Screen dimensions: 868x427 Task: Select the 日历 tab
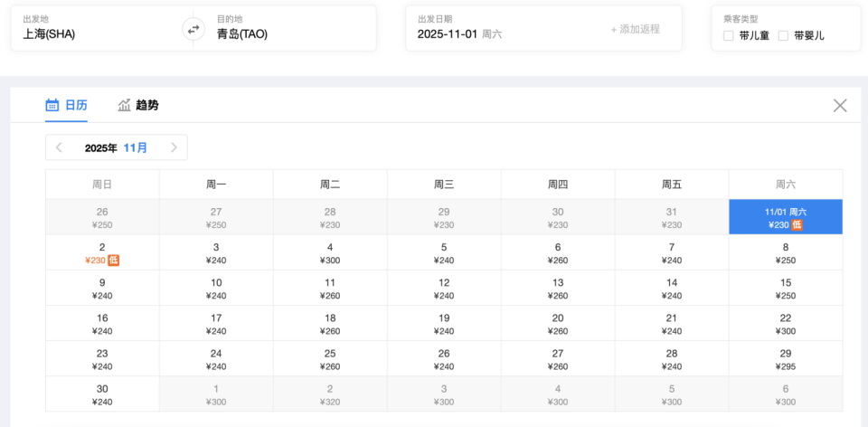click(x=76, y=105)
